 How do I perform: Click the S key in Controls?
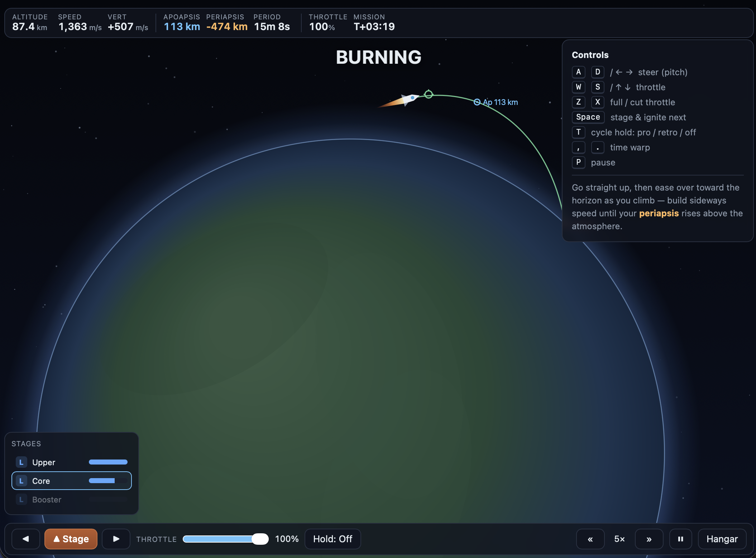[598, 87]
